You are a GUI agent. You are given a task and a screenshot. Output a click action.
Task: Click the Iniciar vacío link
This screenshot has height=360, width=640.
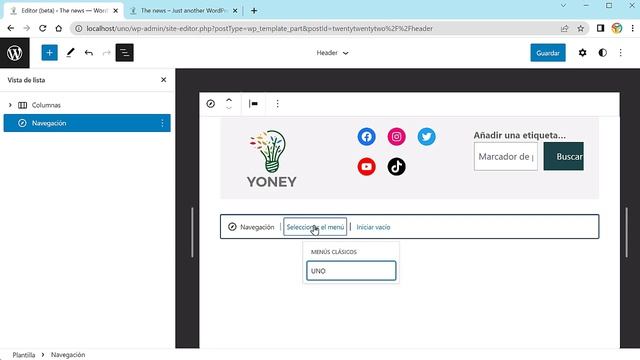coord(373,227)
